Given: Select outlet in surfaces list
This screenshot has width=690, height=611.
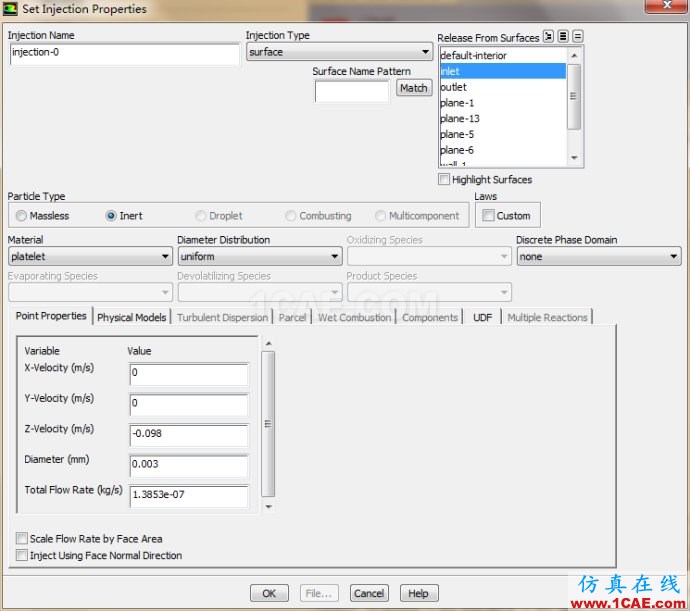Looking at the screenshot, I should tap(503, 87).
